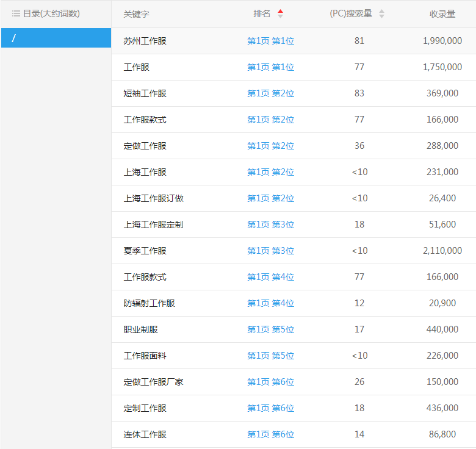Open the ranking link for 苏州工作服
This screenshot has height=449, width=476.
[x=270, y=41]
